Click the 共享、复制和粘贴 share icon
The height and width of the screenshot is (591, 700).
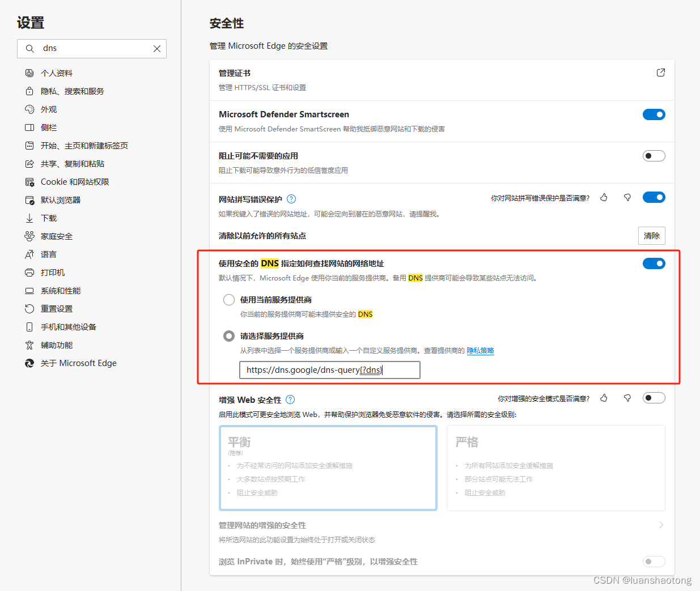pyautogui.click(x=29, y=164)
